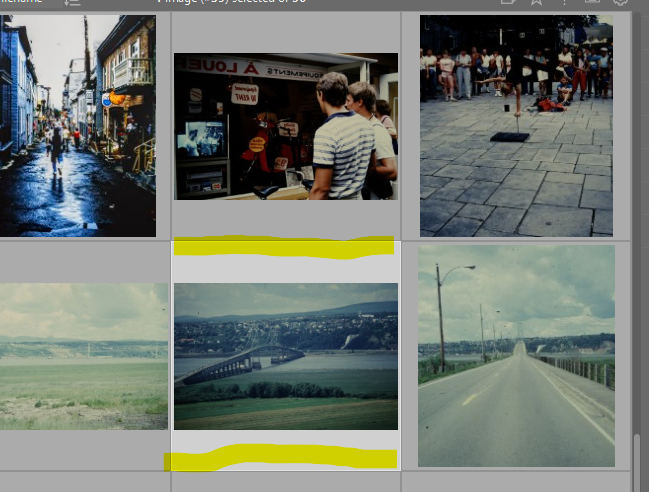649x492 pixels.
Task: Open the filename sort-by dropdown
Action: coord(22,3)
